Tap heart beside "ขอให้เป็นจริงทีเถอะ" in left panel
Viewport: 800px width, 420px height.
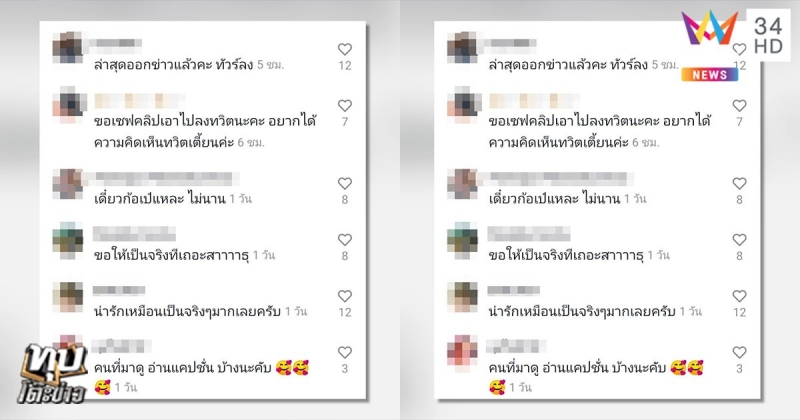point(345,239)
